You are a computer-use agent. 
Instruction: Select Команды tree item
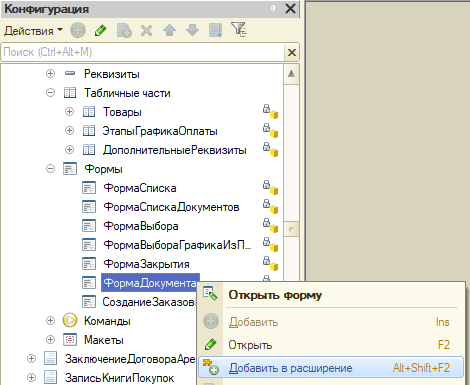(107, 321)
